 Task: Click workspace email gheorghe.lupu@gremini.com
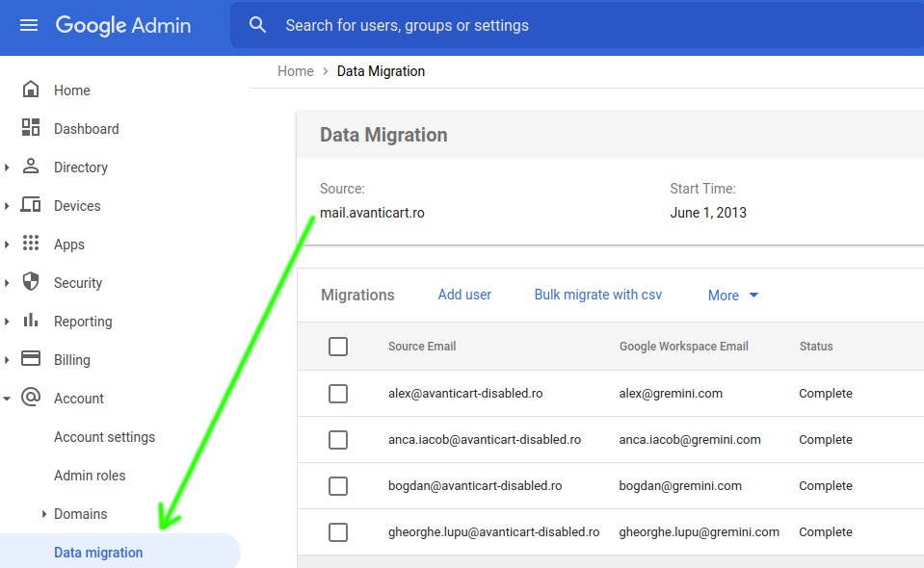[699, 532]
